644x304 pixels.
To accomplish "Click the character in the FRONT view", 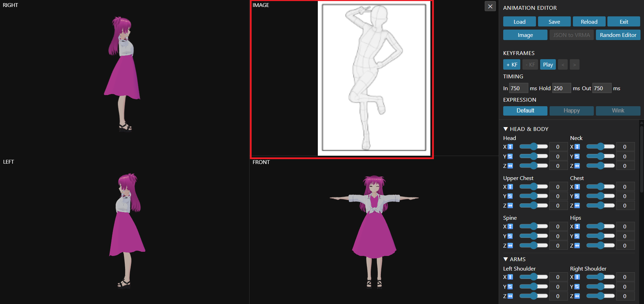I will [374, 232].
